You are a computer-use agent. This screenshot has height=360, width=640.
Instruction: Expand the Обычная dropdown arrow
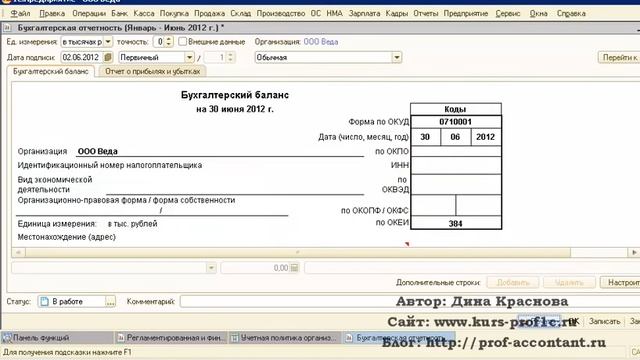click(x=397, y=57)
